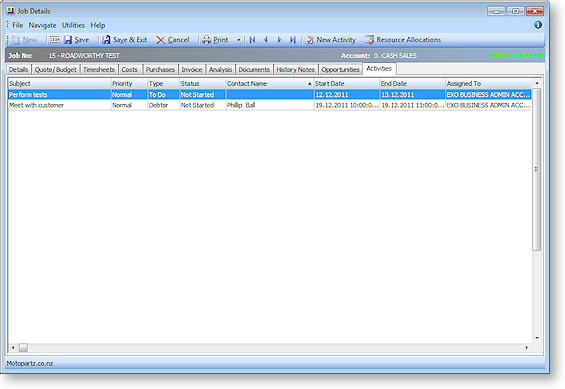Click the 'Debtor' type cell
This screenshot has height=389, width=565.
(164, 105)
